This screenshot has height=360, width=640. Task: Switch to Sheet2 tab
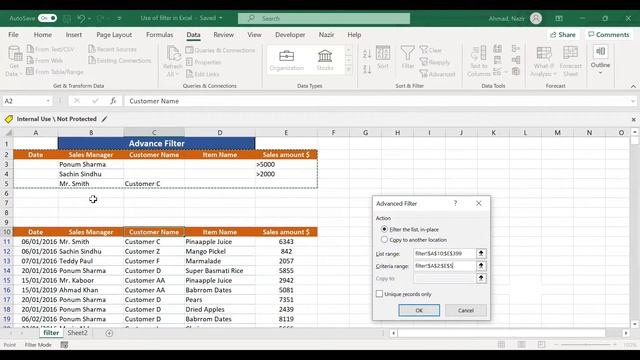tap(78, 333)
